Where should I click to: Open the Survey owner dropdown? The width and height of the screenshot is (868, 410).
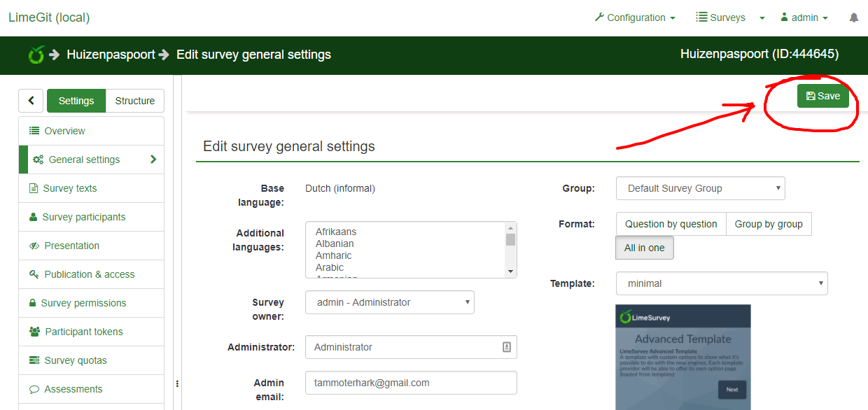[390, 302]
